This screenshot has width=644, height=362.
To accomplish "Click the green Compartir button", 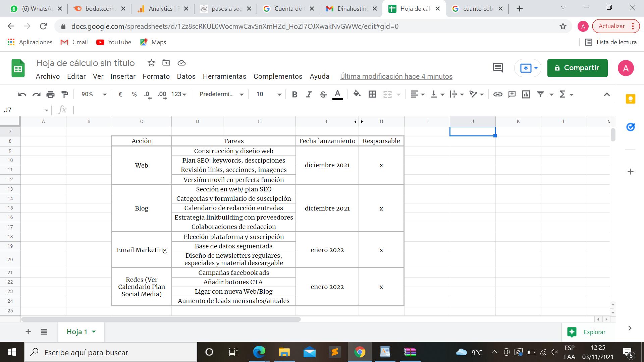I will (577, 68).
